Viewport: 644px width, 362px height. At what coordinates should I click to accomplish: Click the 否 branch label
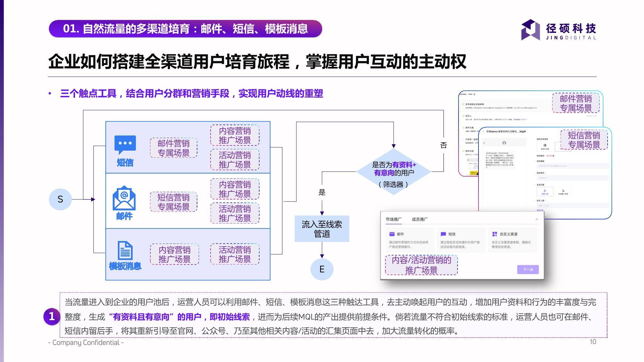click(x=444, y=145)
